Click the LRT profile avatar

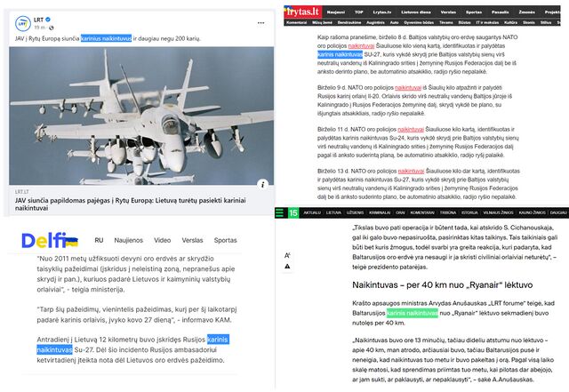(22, 22)
